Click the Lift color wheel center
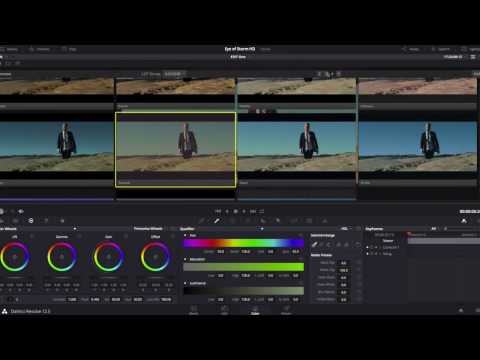This screenshot has height=360, width=480. (x=15, y=257)
